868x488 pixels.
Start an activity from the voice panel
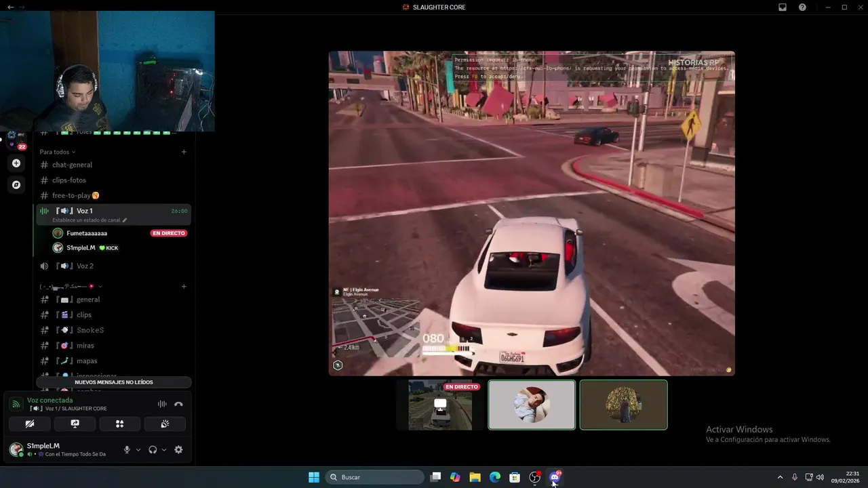120,424
